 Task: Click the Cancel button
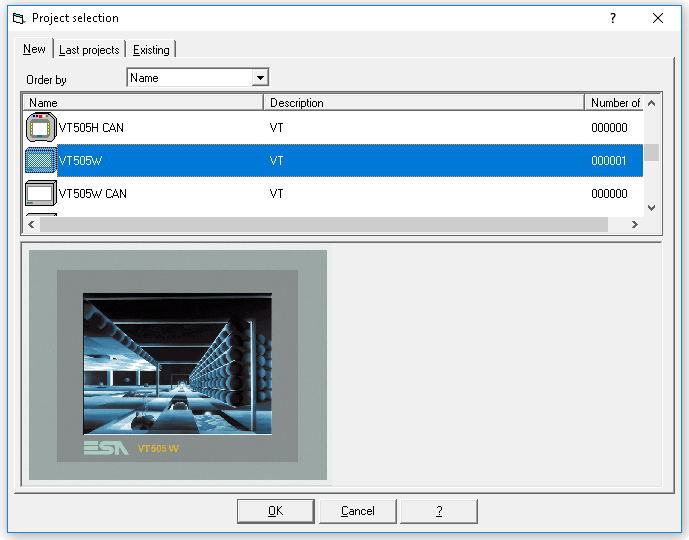click(358, 511)
